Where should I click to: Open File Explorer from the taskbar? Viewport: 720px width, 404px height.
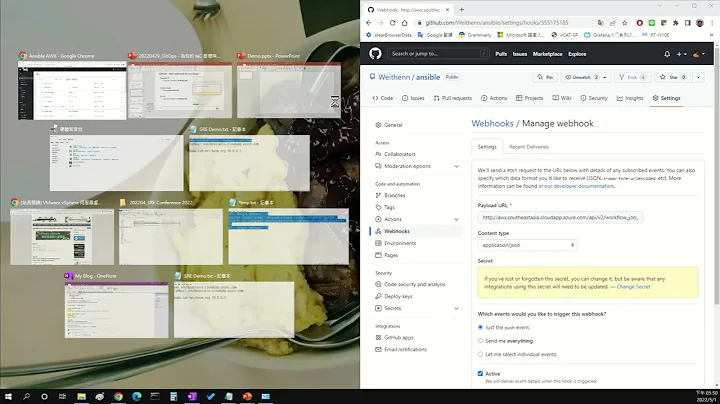pyautogui.click(x=81, y=396)
